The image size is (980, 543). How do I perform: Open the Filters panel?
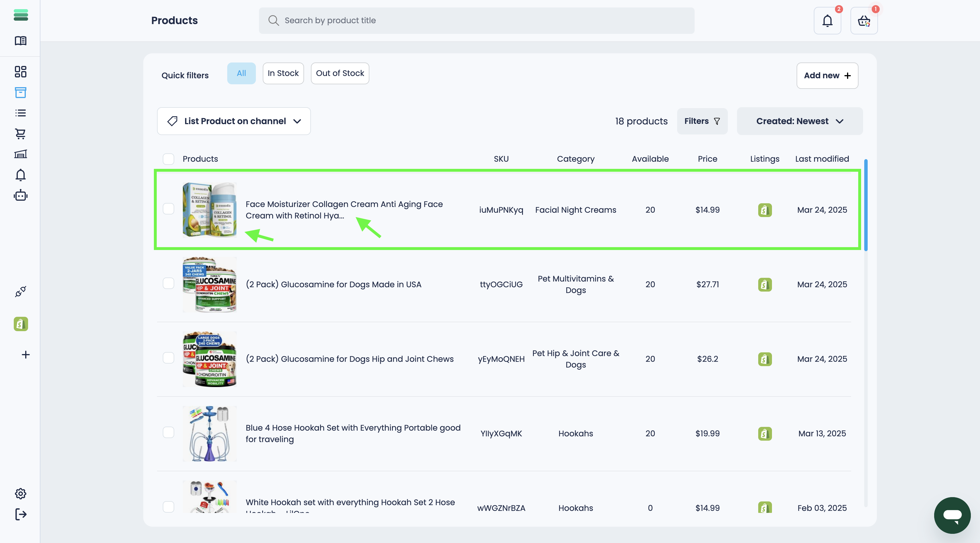click(702, 121)
